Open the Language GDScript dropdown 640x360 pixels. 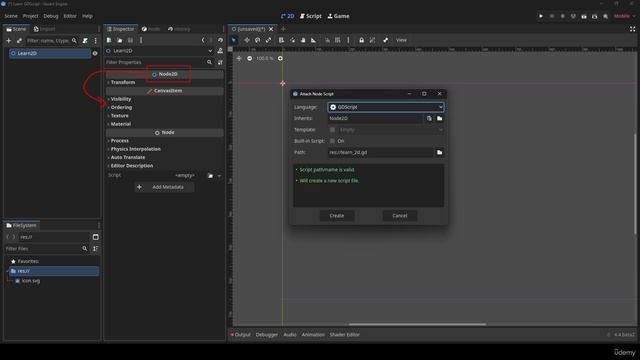(386, 107)
